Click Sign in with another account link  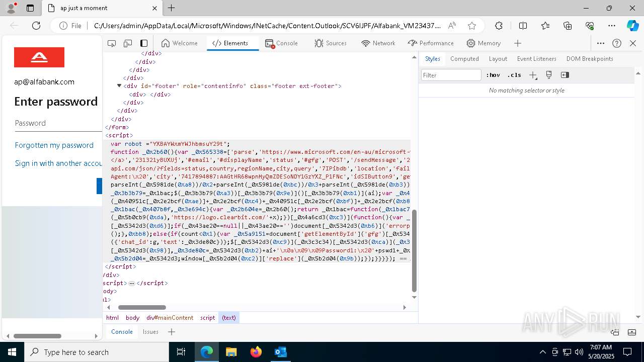coord(58,163)
